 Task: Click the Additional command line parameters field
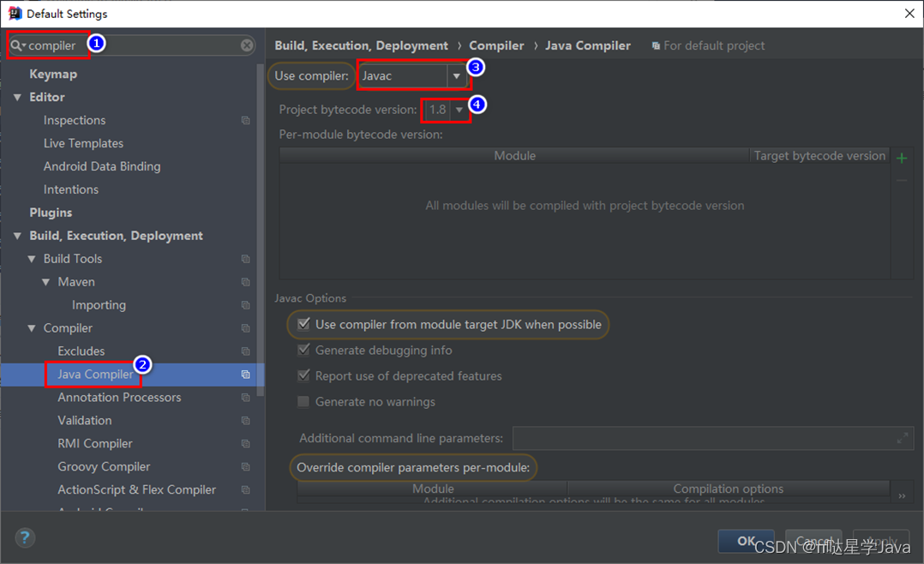point(713,438)
